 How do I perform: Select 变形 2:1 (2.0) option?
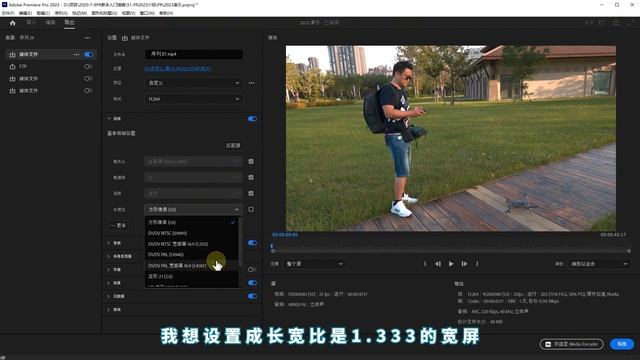192,277
